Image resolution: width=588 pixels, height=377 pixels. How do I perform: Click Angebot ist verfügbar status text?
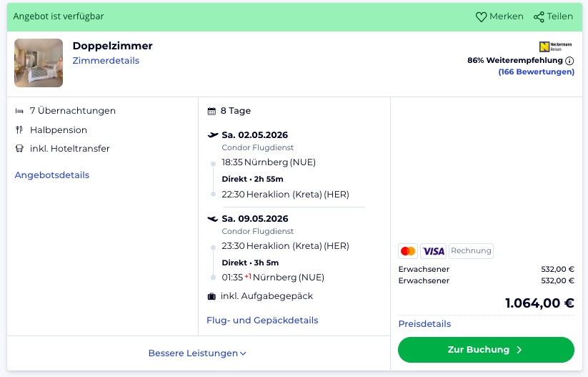pyautogui.click(x=59, y=16)
